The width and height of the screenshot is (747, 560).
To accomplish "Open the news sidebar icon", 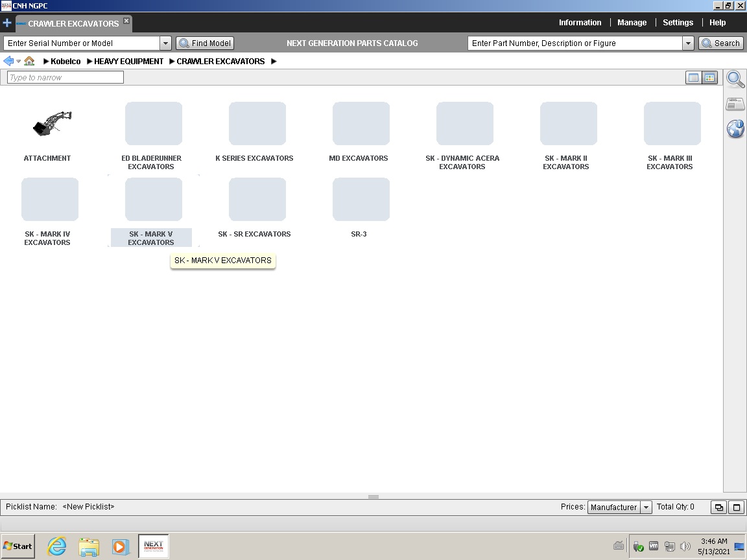I will click(735, 104).
